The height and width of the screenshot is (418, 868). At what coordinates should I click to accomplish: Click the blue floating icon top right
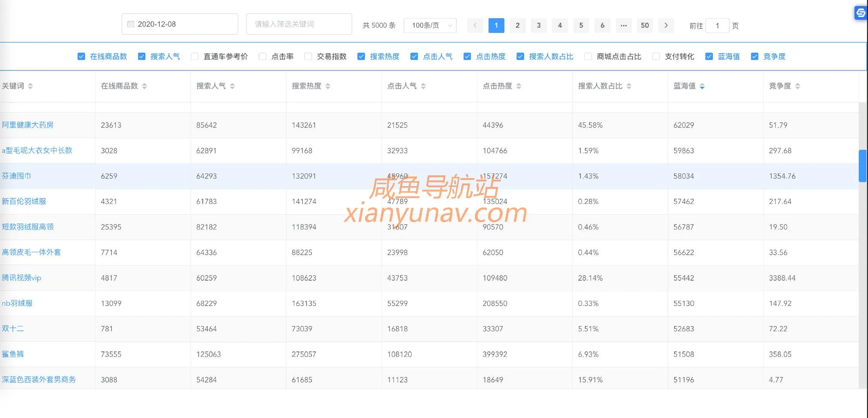point(861,13)
